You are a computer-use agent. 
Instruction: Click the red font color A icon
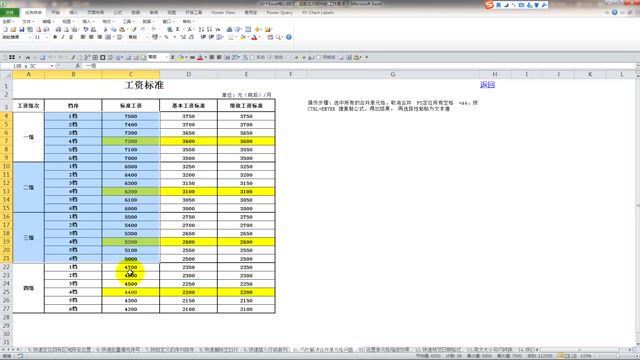coord(254,37)
